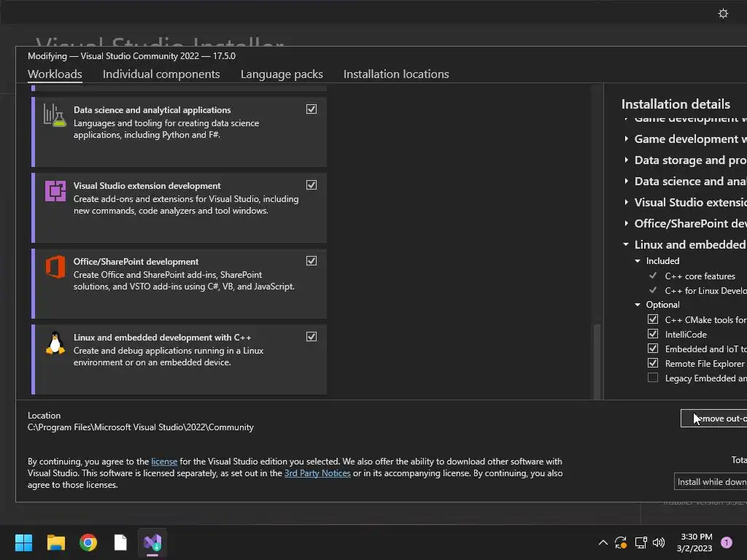Open the license link
Image resolution: width=747 pixels, height=560 pixels.
pyautogui.click(x=164, y=462)
